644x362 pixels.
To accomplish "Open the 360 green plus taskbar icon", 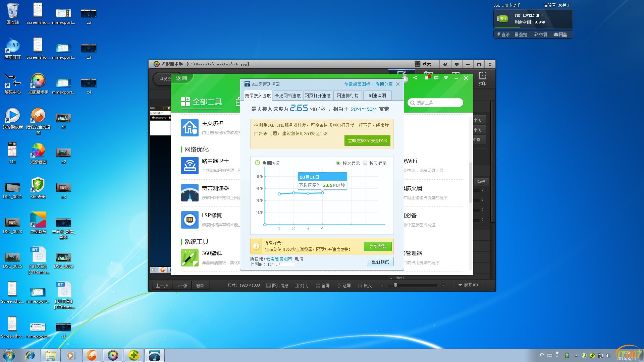I will point(133,355).
